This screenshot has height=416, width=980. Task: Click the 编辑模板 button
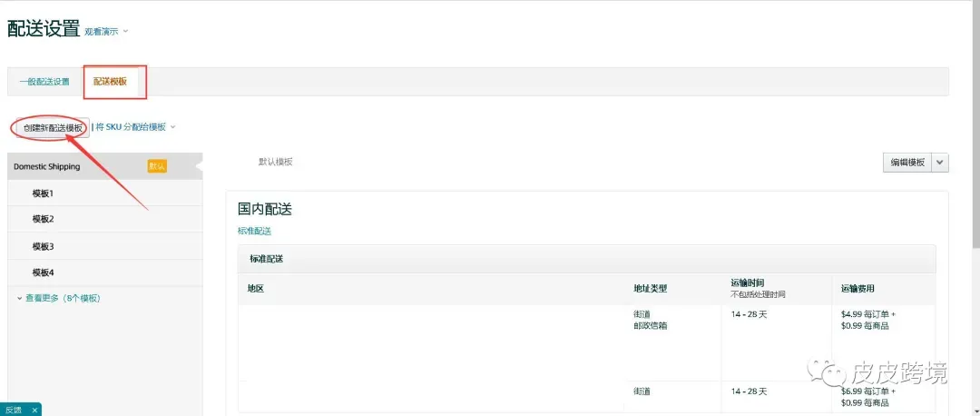coord(907,162)
